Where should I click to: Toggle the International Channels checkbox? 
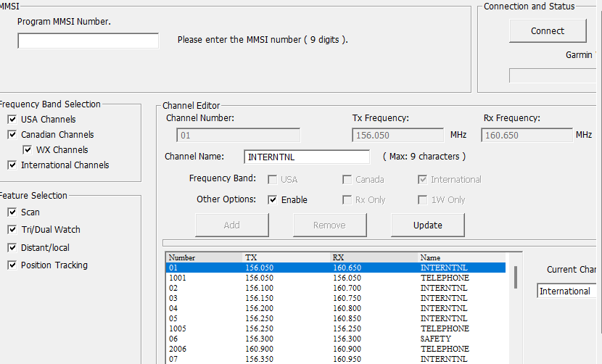coord(12,165)
